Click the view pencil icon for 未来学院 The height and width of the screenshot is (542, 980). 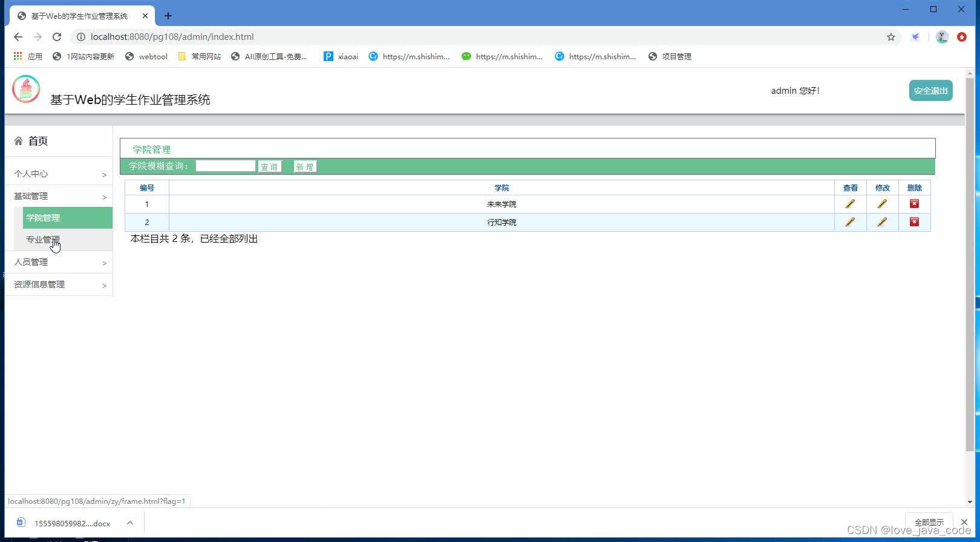[x=850, y=204]
